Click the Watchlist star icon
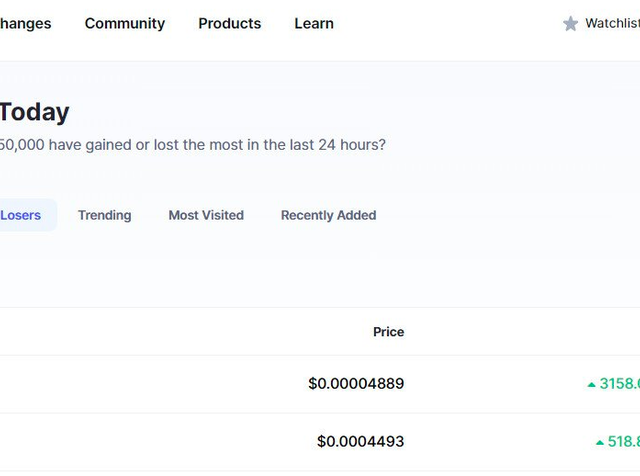Screen dimensions: 640x476 (570, 24)
